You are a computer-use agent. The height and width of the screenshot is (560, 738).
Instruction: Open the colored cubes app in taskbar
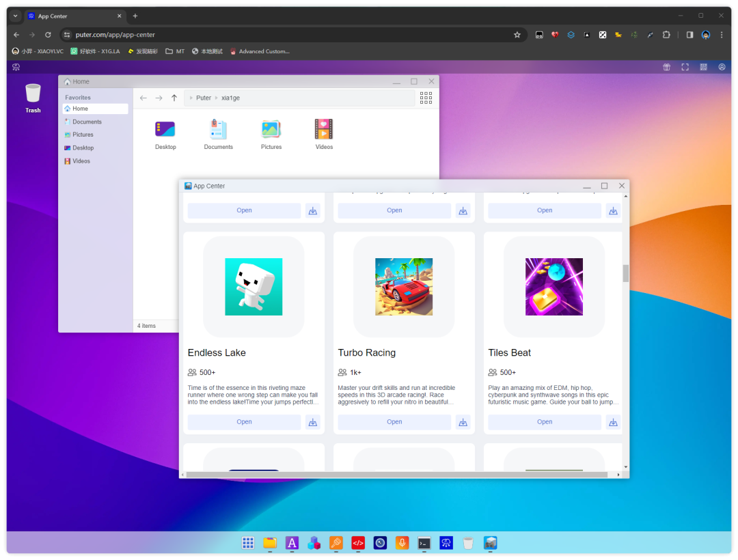tap(314, 543)
